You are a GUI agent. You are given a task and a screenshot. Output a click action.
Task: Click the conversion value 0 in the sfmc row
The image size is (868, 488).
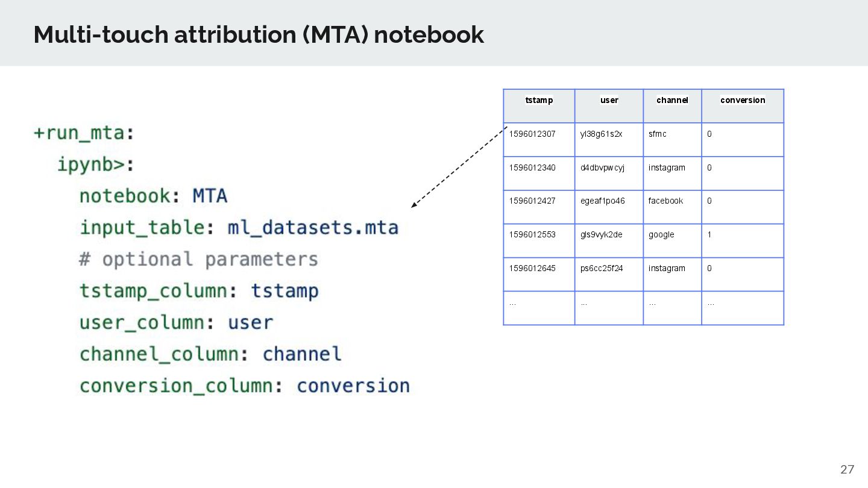tap(743, 140)
